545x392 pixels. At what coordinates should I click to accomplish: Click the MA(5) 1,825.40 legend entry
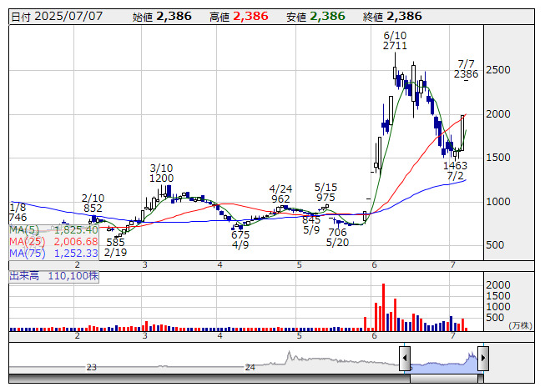point(54,230)
